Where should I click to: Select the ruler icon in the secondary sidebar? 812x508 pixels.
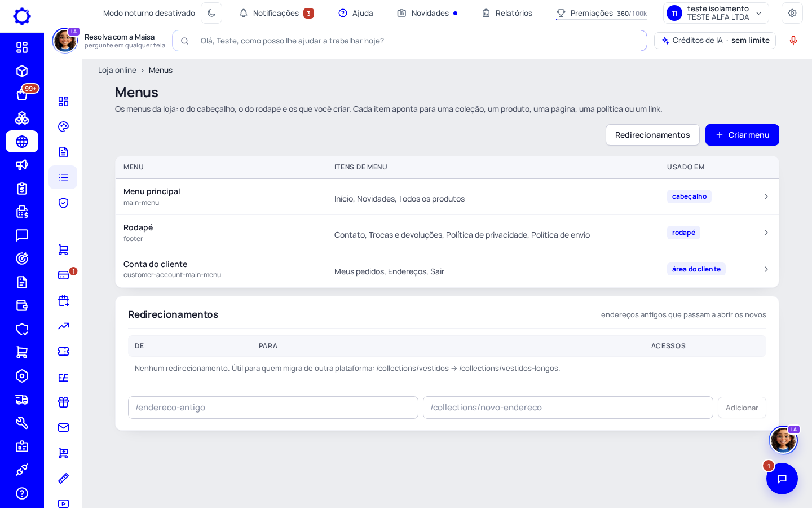(63, 478)
